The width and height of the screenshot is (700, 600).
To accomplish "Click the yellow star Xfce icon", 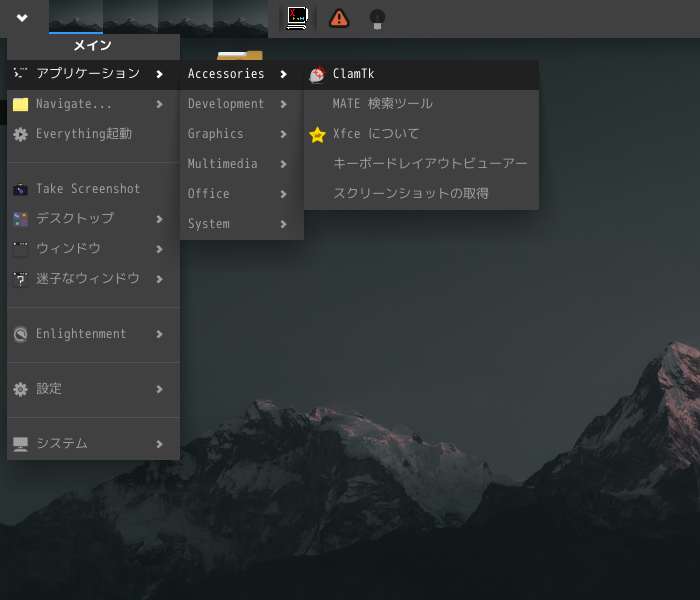I will tap(317, 134).
